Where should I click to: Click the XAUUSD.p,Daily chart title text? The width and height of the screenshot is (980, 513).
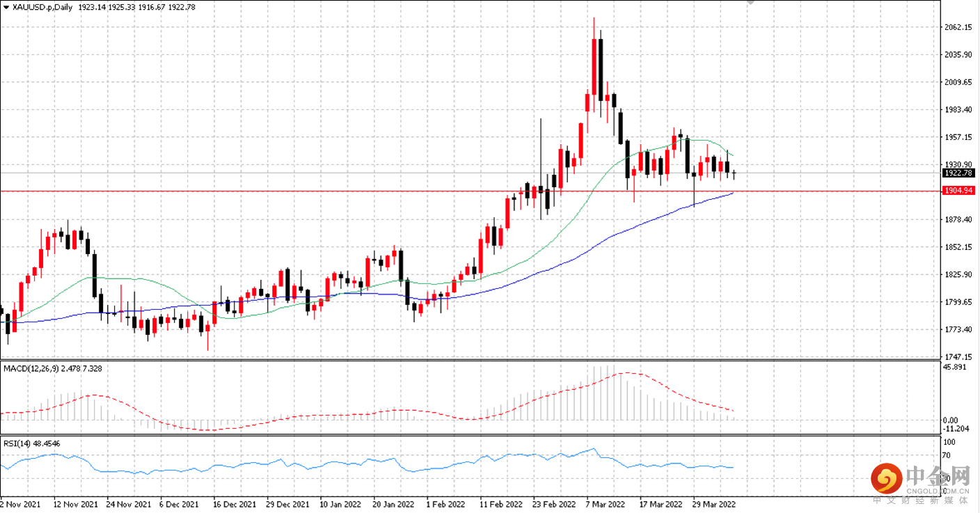(43, 6)
